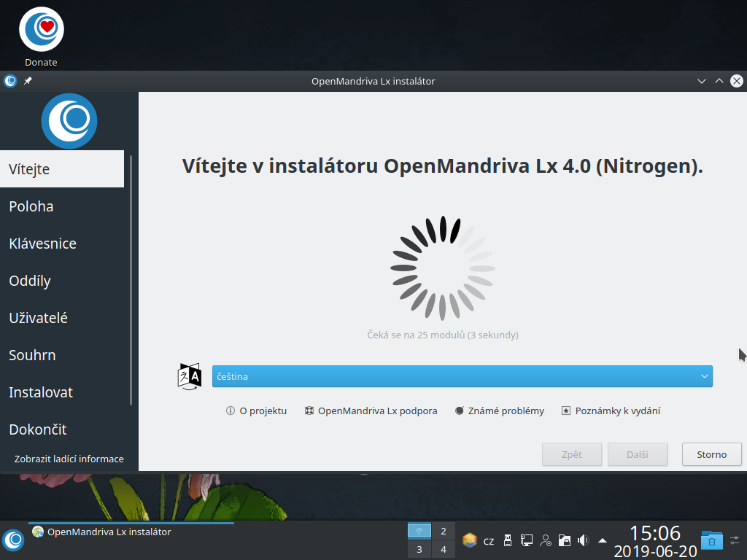Click the OpenMandriva logo in the sidebar
747x560 pixels.
tap(70, 121)
